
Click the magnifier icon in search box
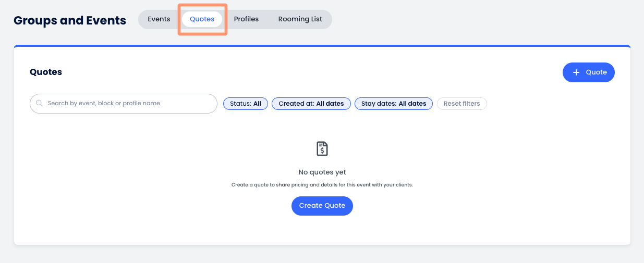pos(39,103)
